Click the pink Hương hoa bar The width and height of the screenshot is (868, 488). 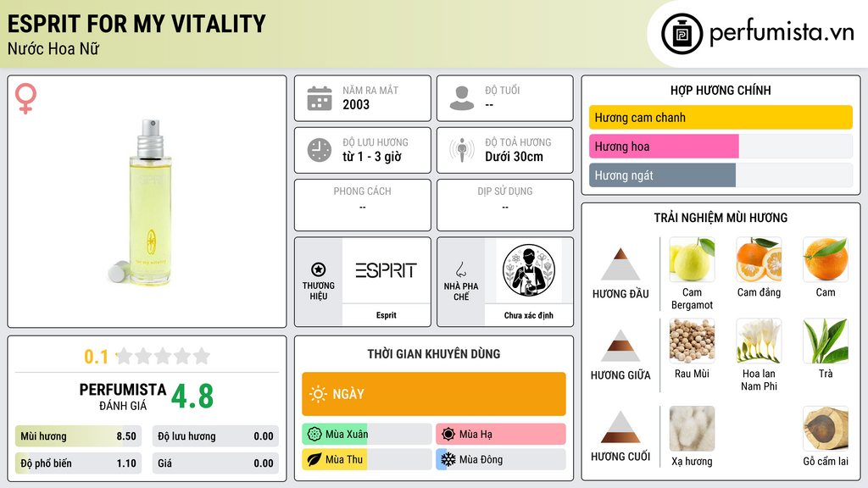click(664, 146)
